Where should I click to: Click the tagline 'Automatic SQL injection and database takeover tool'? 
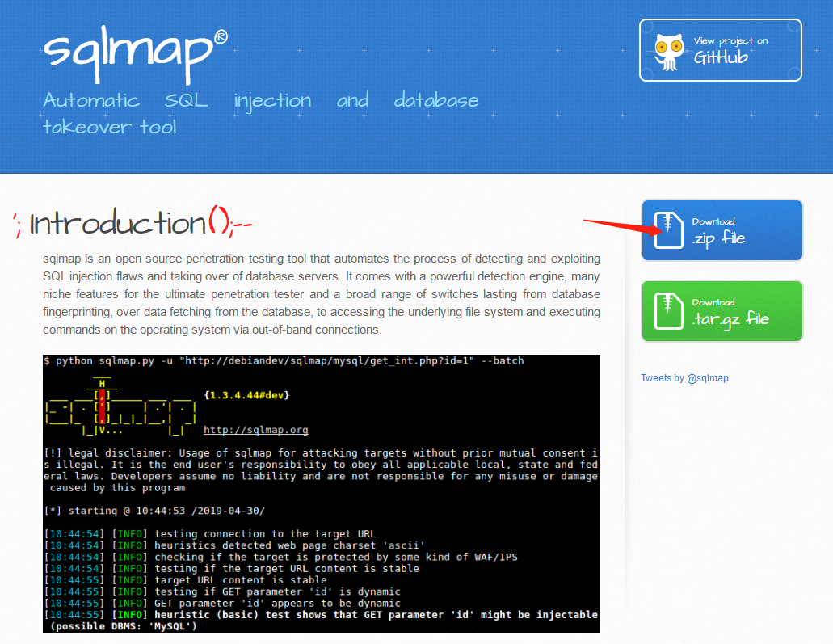click(260, 113)
